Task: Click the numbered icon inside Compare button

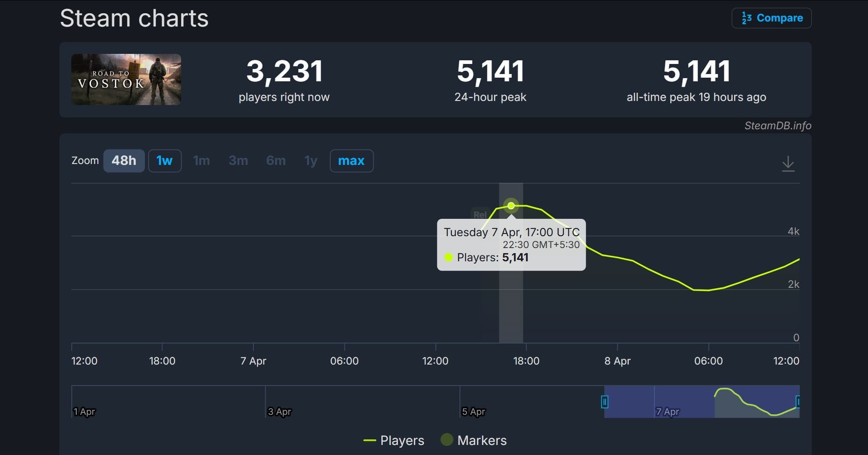Action: click(746, 18)
